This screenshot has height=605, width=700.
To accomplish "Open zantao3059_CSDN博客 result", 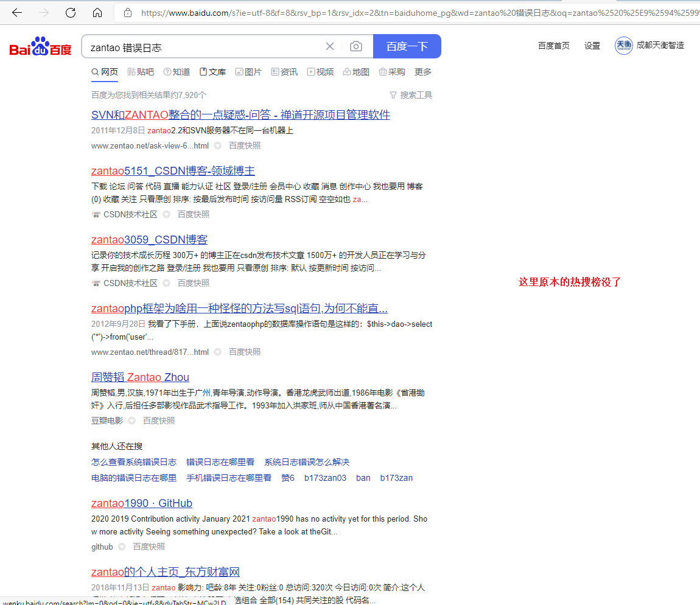I will tap(150, 239).
